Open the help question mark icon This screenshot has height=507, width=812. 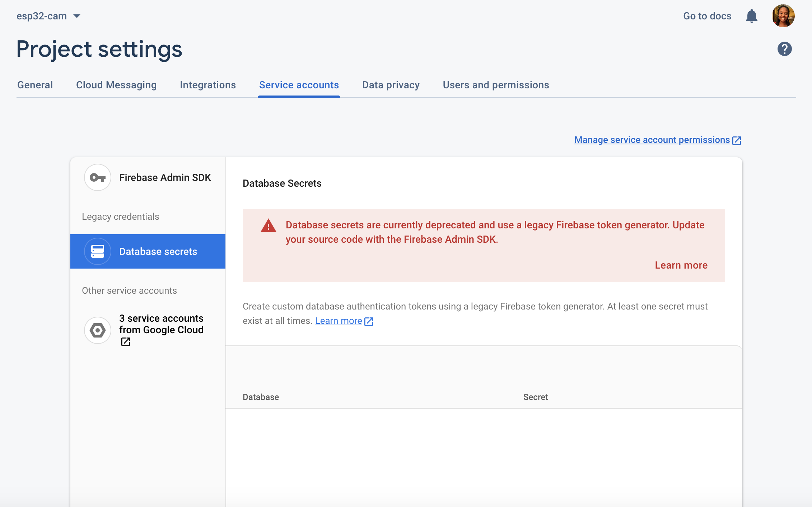click(x=784, y=49)
